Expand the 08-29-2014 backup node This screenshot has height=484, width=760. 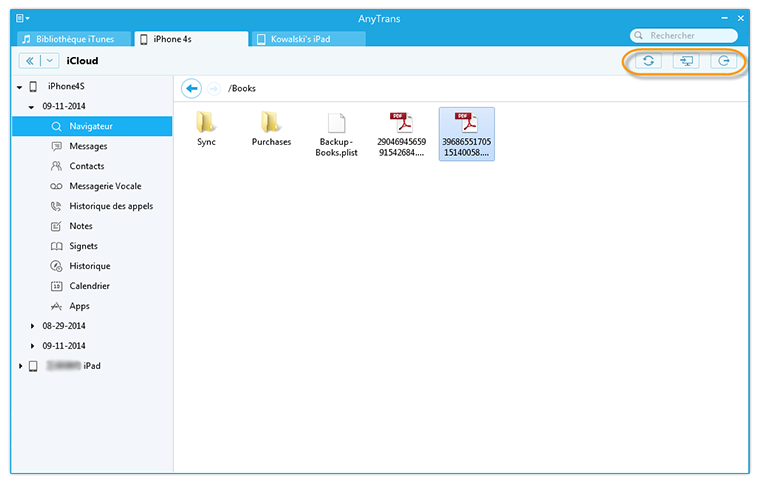32,326
